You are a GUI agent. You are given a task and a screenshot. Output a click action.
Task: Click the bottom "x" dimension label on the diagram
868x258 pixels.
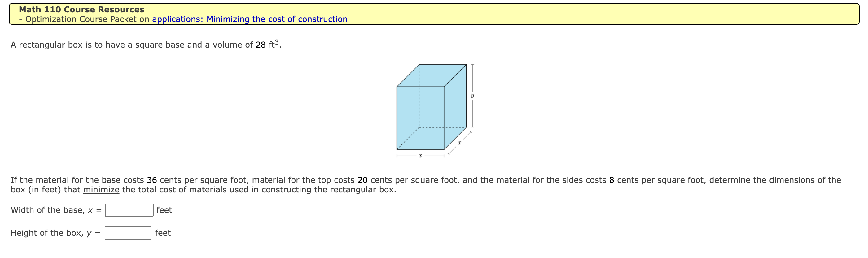coord(420,155)
